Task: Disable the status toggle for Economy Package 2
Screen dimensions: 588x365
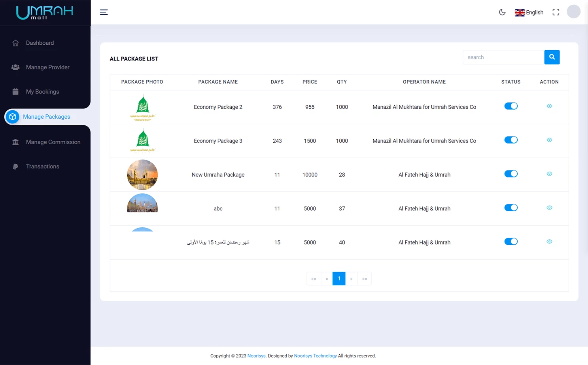Action: pos(511,106)
